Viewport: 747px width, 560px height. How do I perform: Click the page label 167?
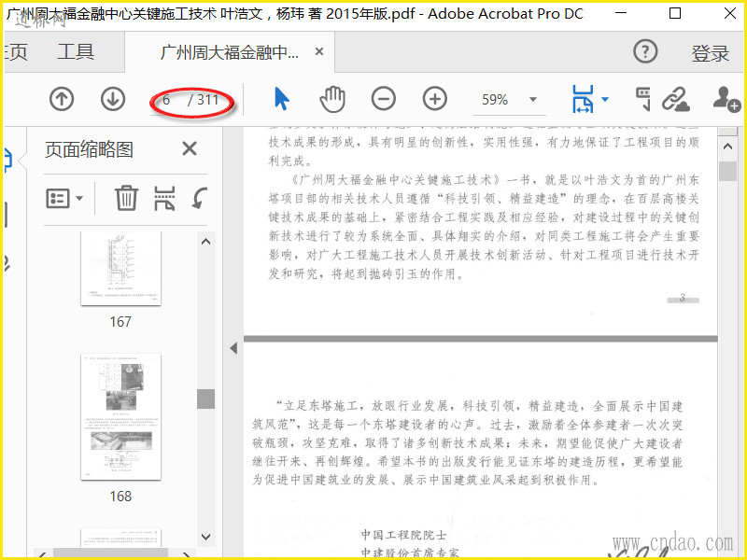tap(120, 322)
